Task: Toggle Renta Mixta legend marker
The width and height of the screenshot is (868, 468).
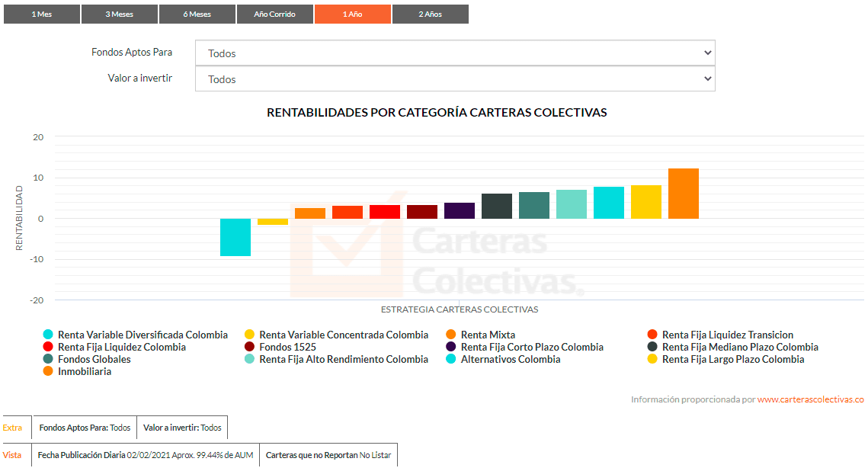Action: point(451,335)
